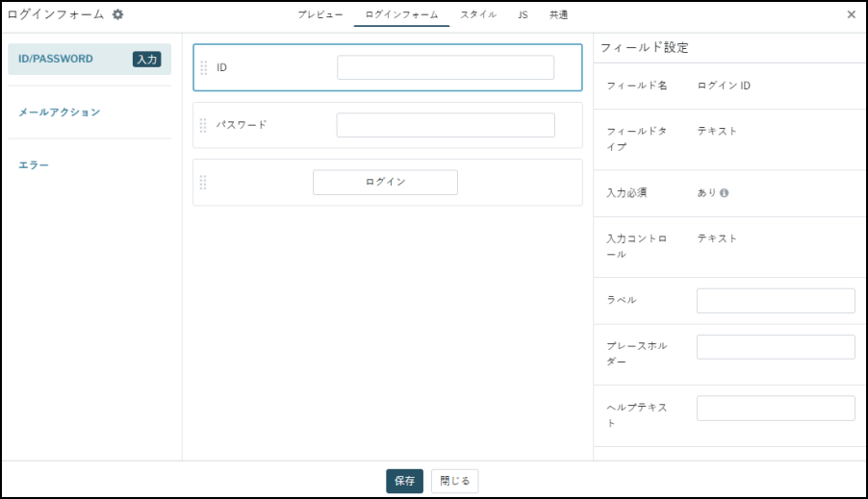Viewport: 868px width, 499px height.
Task: Focus the ヘルプテキスト input field
Action: [776, 409]
